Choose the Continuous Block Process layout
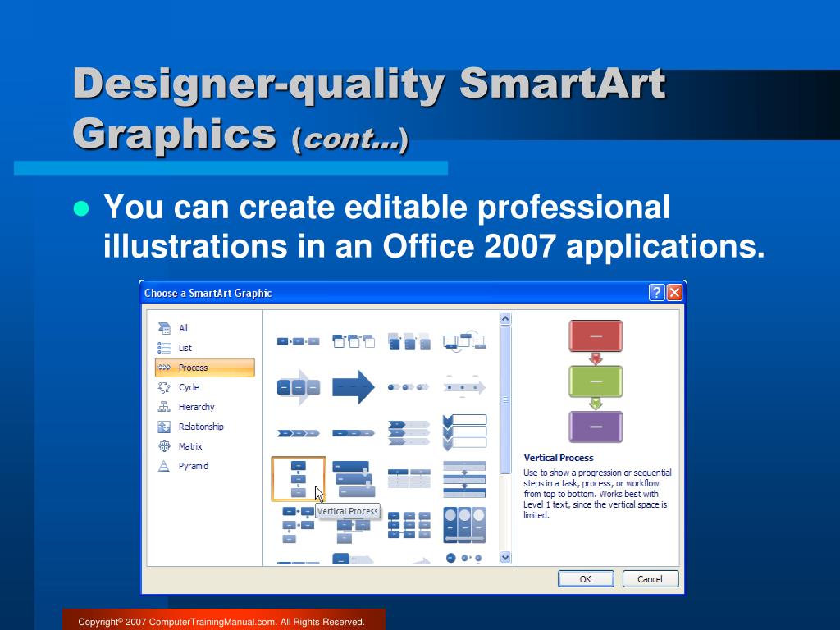Viewport: 840px width, 630px height. pos(299,387)
